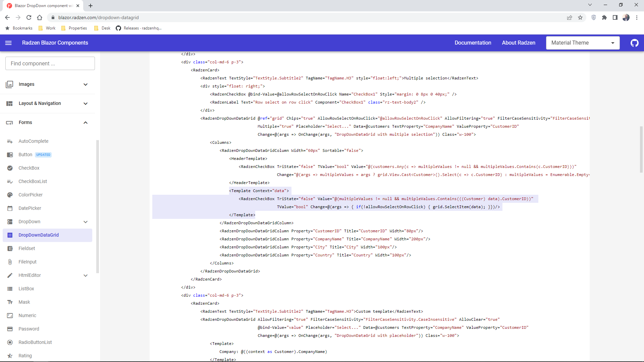Select the Password lock icon

[x=10, y=329]
